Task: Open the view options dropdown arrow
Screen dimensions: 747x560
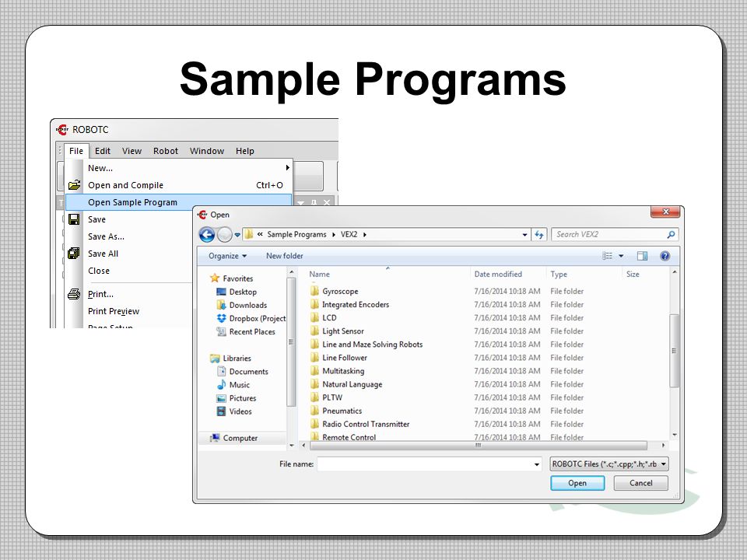Action: [621, 256]
